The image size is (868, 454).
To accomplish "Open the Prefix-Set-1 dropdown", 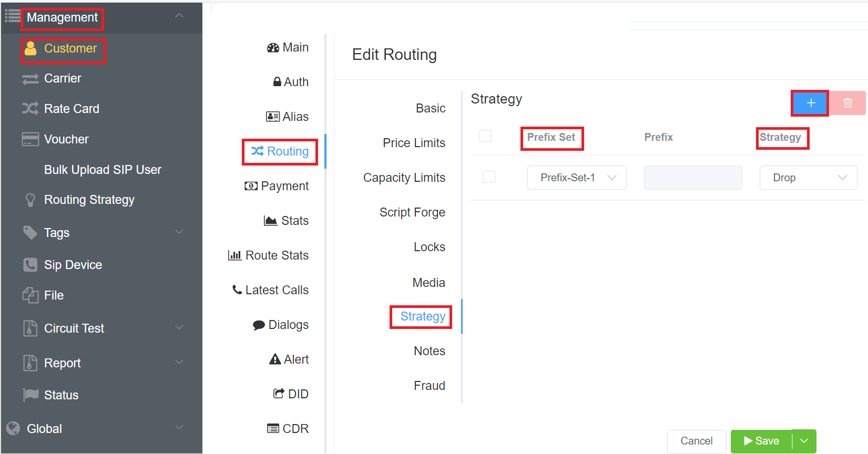I will (x=577, y=178).
